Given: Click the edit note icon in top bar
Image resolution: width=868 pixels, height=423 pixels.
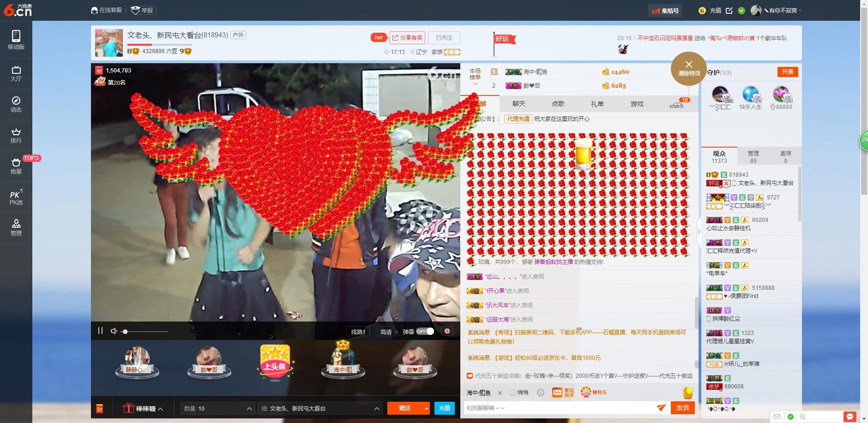Looking at the screenshot, I should click(x=729, y=11).
